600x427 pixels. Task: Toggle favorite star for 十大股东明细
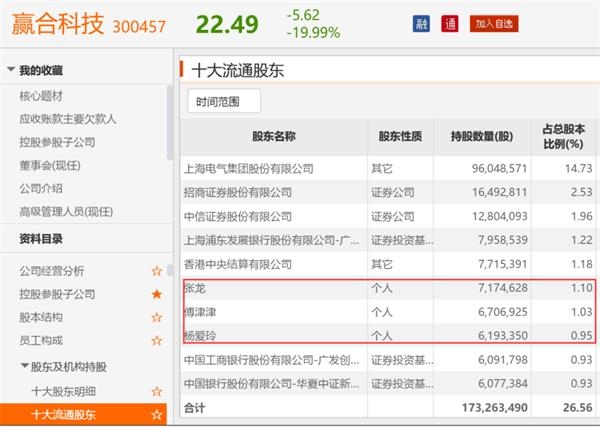(x=157, y=391)
